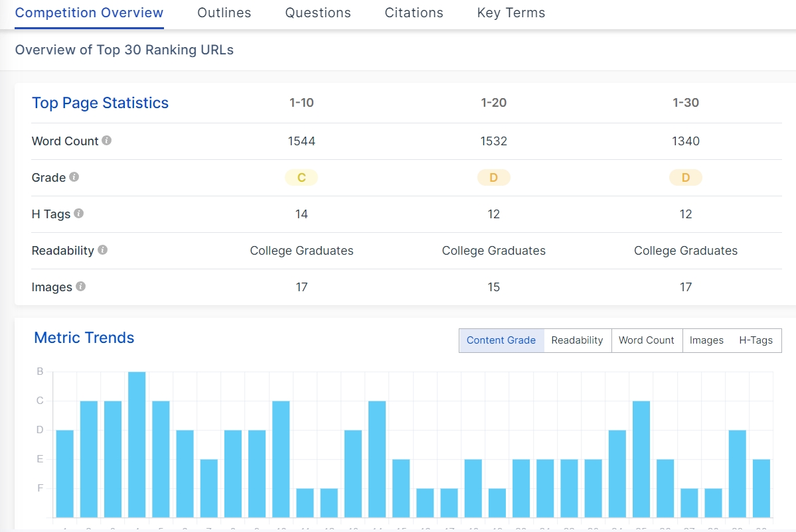Click the tallest bar reaching grade B
The image size is (796, 532).
tap(137, 444)
